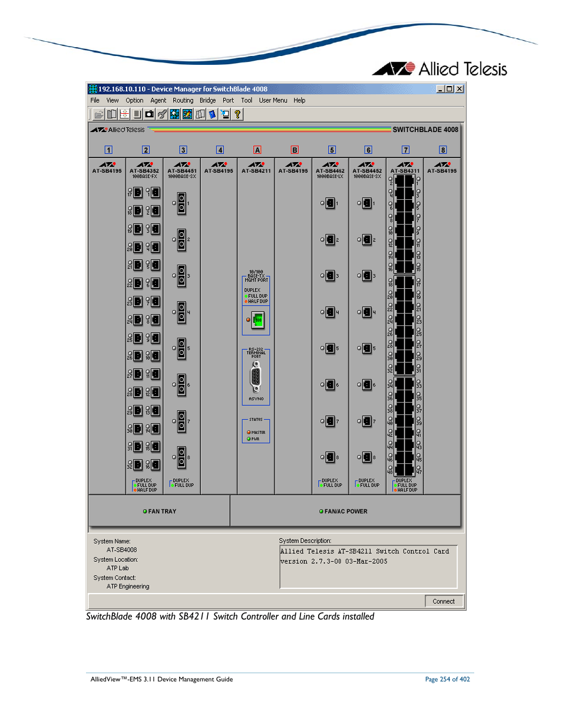This screenshot has height=728, width=562.
Task: Click the System Contact value ATP Engineering
Action: 128,587
